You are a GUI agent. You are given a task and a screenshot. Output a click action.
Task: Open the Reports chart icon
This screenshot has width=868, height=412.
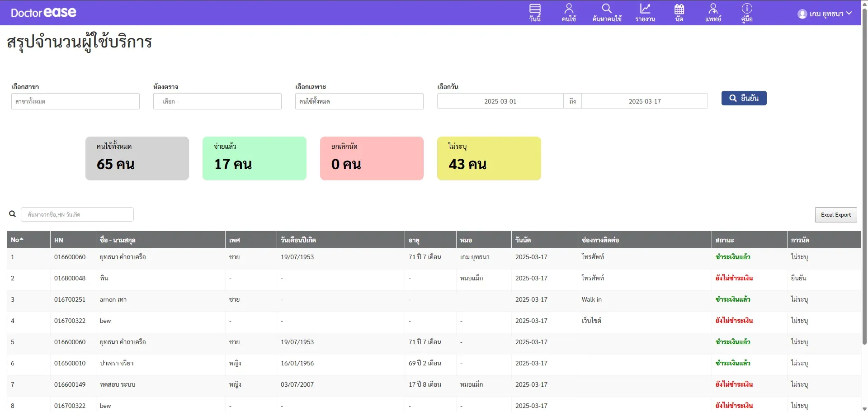[645, 12]
